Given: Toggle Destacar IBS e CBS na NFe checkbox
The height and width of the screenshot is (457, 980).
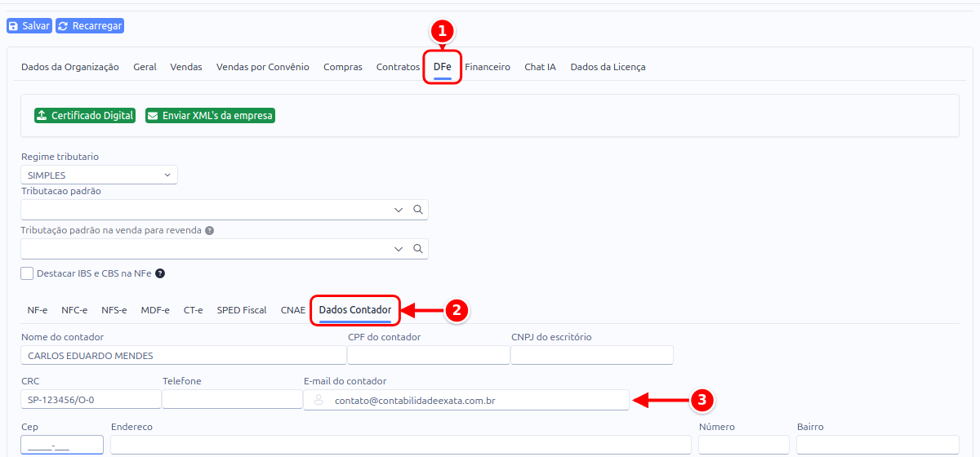Looking at the screenshot, I should 27,273.
